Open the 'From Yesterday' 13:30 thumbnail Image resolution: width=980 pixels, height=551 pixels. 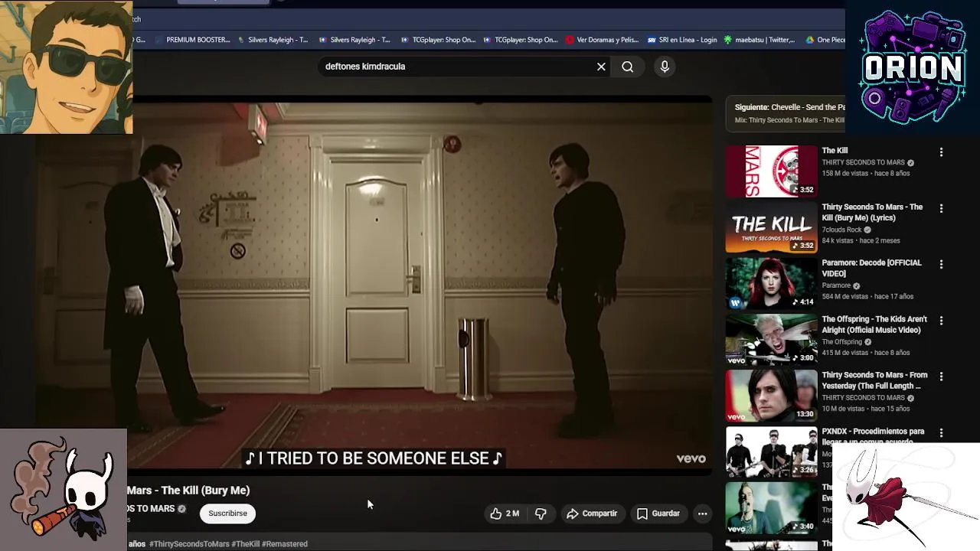tap(771, 396)
